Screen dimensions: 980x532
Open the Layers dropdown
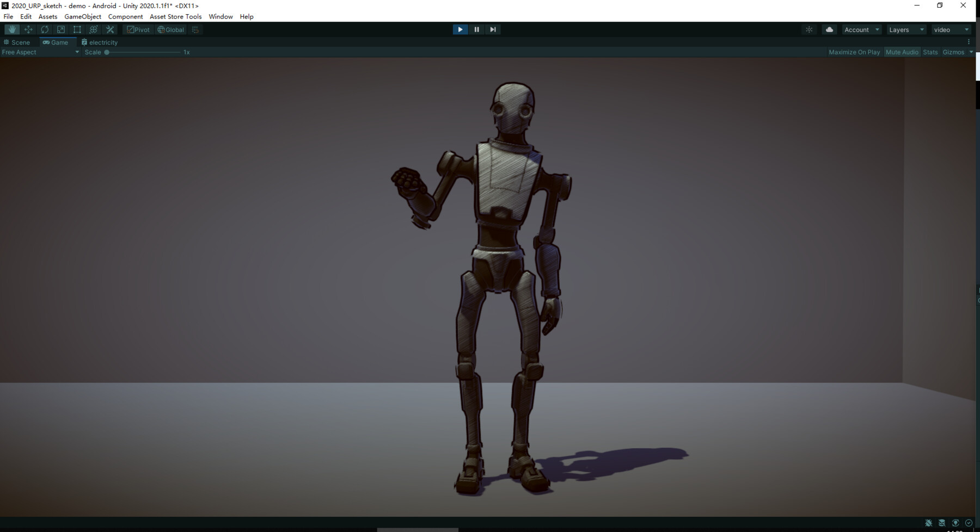(906, 29)
